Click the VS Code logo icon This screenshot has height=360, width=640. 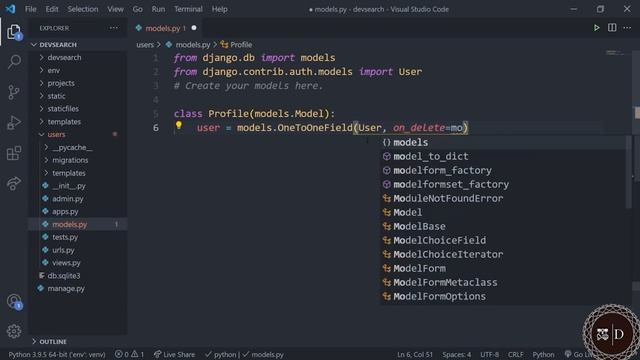click(x=11, y=9)
